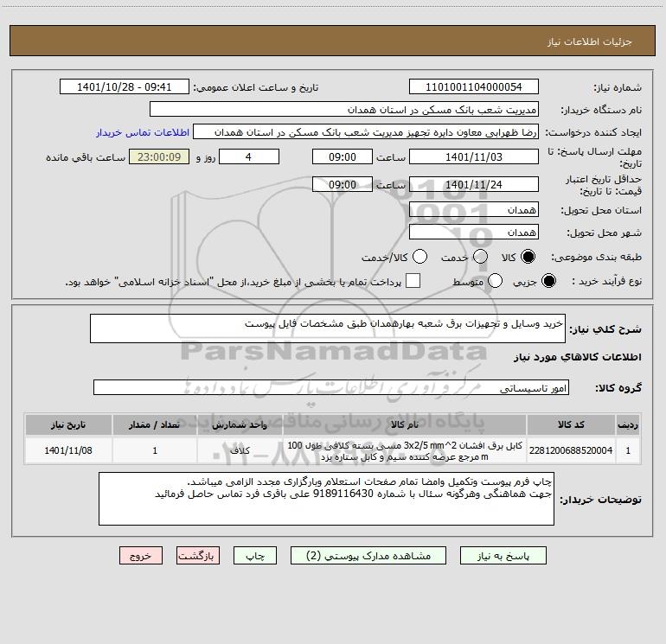The width and height of the screenshot is (666, 644).
Task: Click the خروج button
Action: pyautogui.click(x=141, y=556)
